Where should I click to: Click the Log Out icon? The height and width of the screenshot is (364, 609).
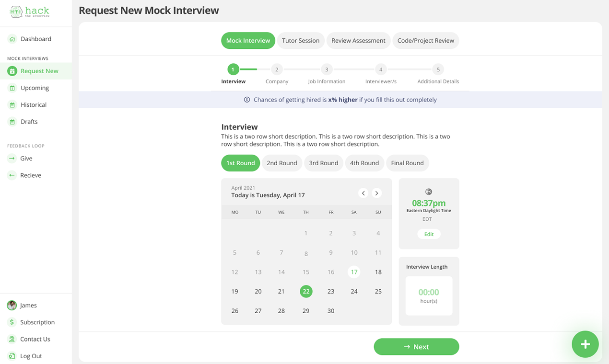(x=11, y=356)
